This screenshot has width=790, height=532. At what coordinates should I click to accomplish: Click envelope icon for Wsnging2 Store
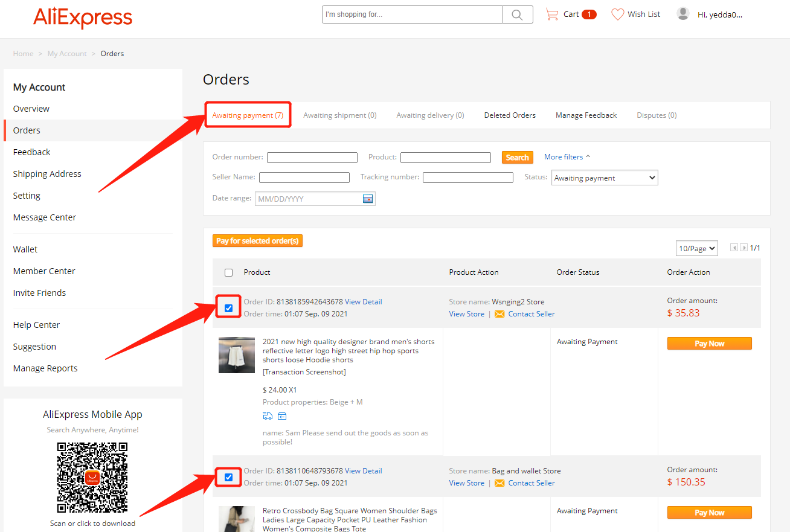499,314
